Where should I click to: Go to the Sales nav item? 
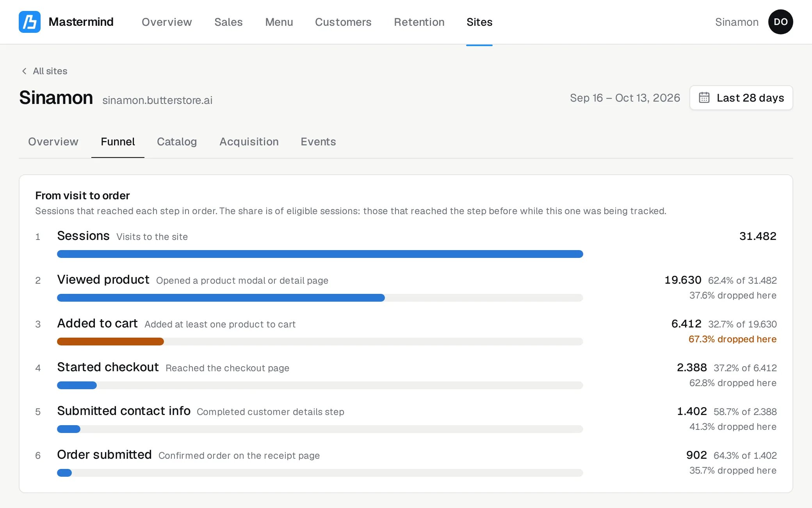coord(228,22)
